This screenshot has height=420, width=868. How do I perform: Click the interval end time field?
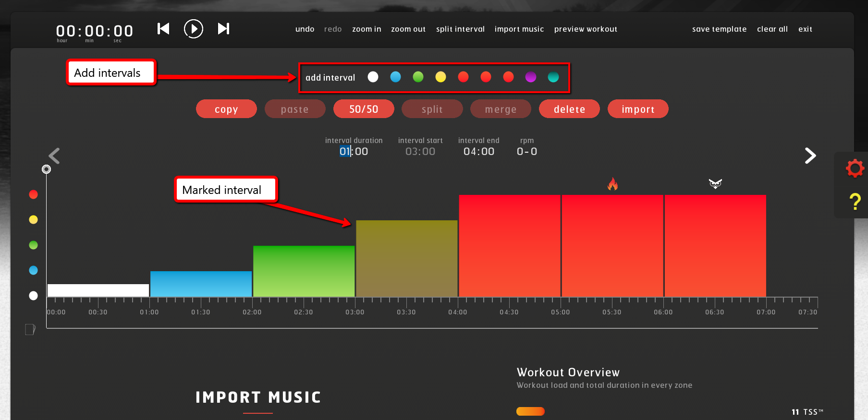coord(478,152)
